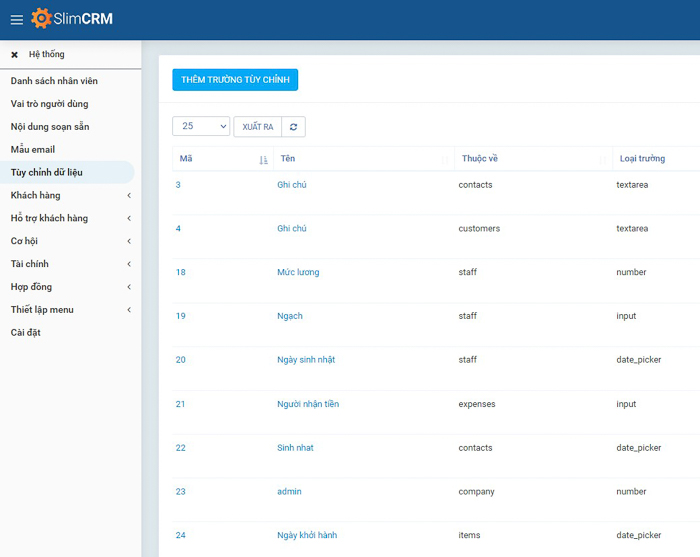This screenshot has width=700, height=557.
Task: Expand the Hỗ trợ khách hàng submenu
Action: pyautogui.click(x=129, y=218)
